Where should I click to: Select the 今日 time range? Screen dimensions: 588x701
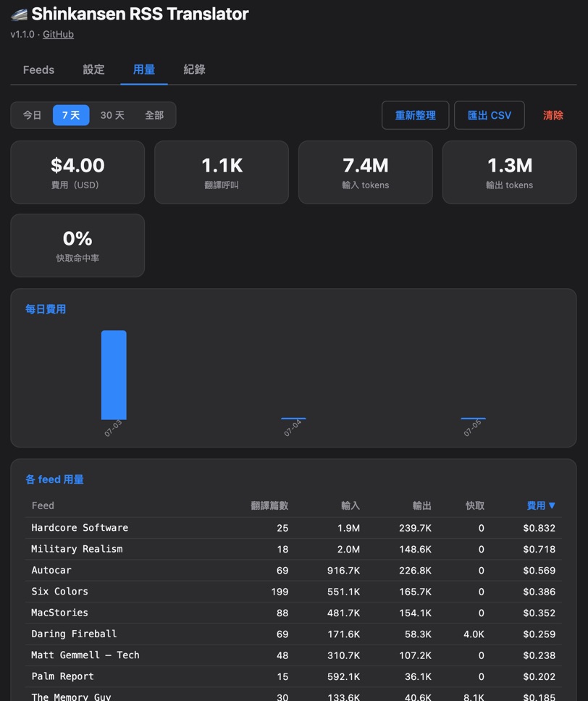point(32,115)
